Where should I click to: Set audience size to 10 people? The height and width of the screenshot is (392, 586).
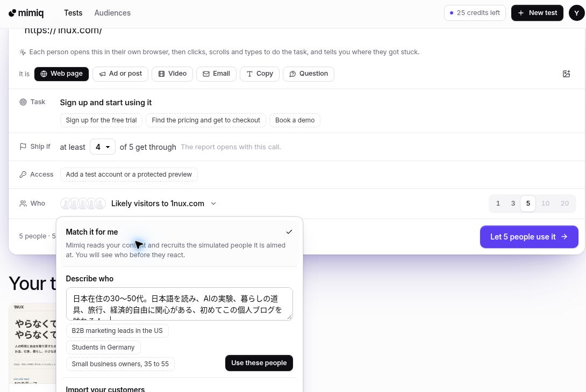(x=545, y=204)
